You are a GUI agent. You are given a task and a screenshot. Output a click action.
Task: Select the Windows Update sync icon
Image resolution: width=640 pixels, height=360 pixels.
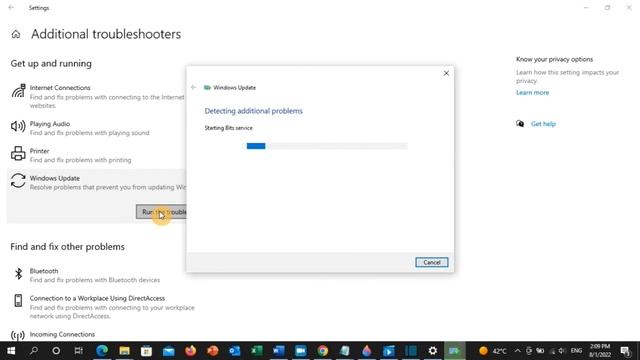point(18,181)
